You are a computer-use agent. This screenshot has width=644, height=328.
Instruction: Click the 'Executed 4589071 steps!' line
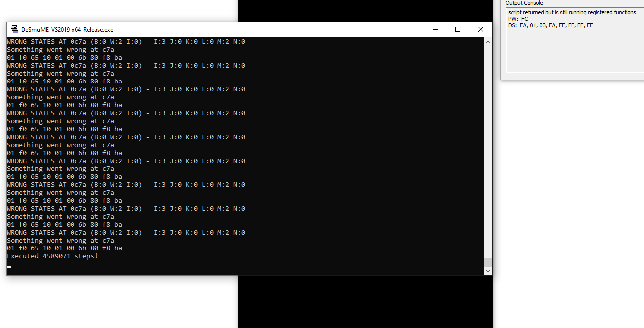point(53,256)
